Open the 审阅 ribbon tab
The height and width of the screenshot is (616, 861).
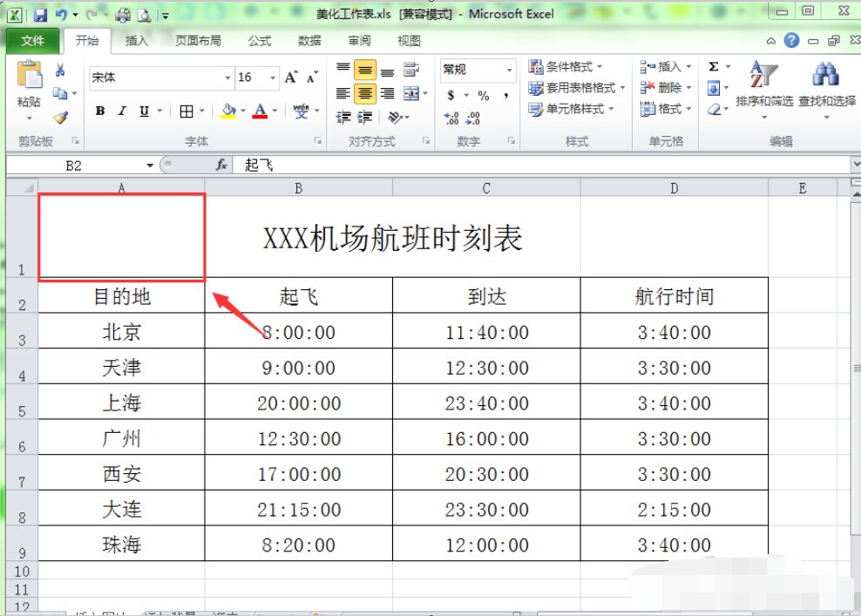tap(360, 40)
